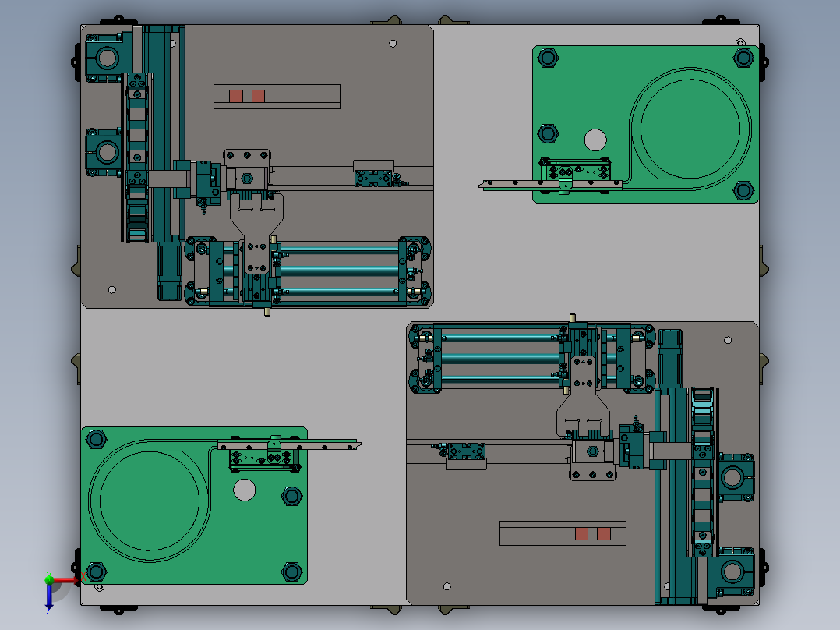Viewport: 840px width, 630px height.
Task: Select right red block in upper-left parts tray
Action: pyautogui.click(x=258, y=97)
